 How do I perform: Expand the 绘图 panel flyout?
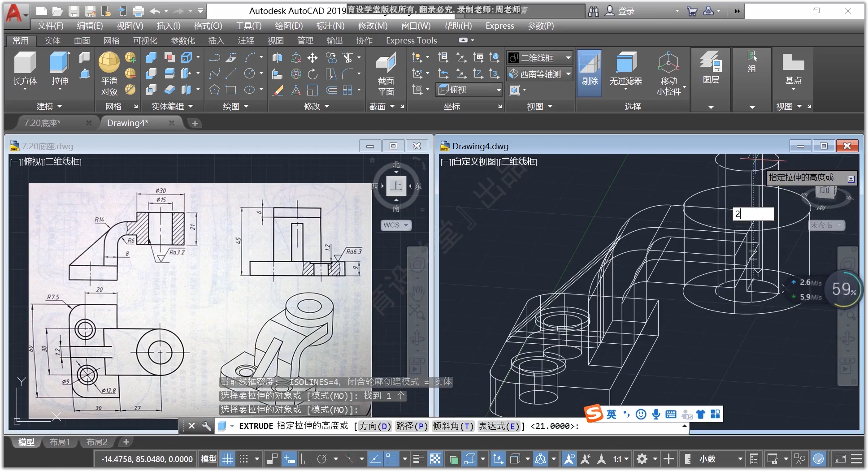[236, 106]
